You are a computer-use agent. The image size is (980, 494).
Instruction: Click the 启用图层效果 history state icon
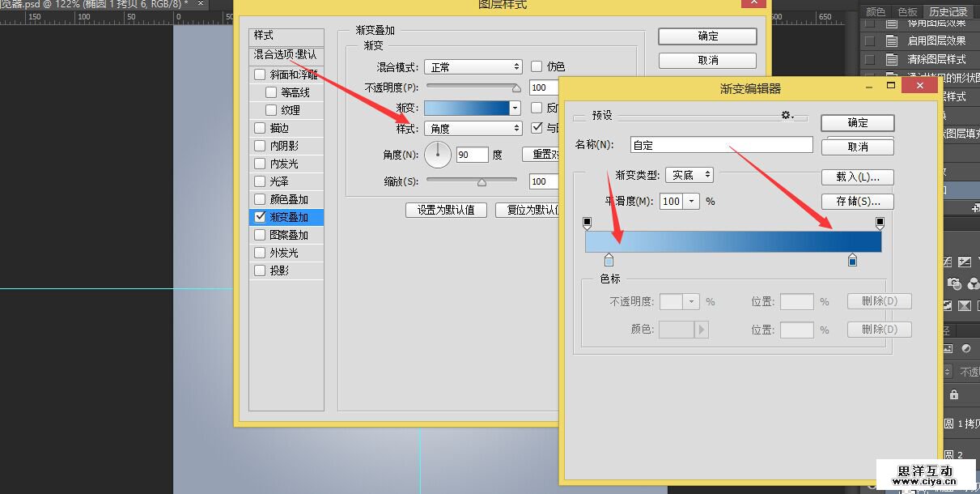click(892, 40)
